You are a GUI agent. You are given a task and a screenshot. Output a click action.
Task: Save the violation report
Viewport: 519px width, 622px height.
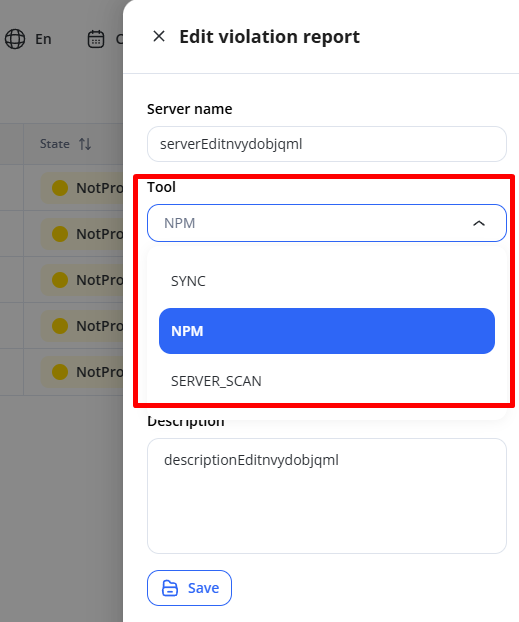pyautogui.click(x=189, y=588)
